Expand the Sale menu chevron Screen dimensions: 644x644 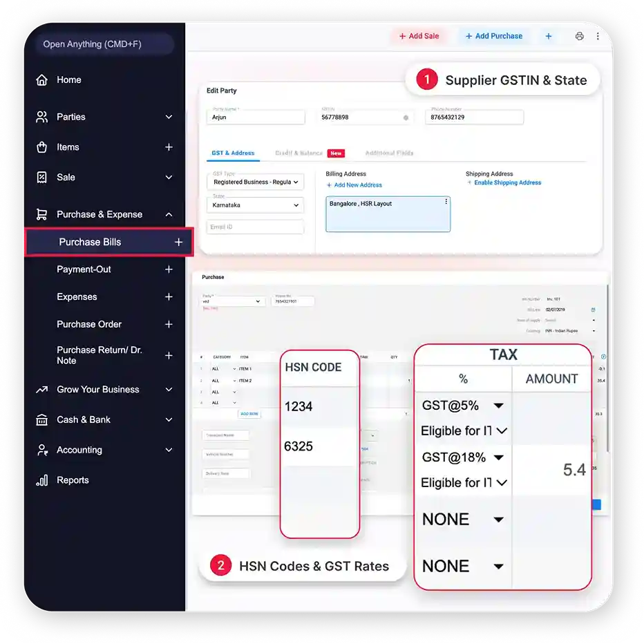click(169, 178)
